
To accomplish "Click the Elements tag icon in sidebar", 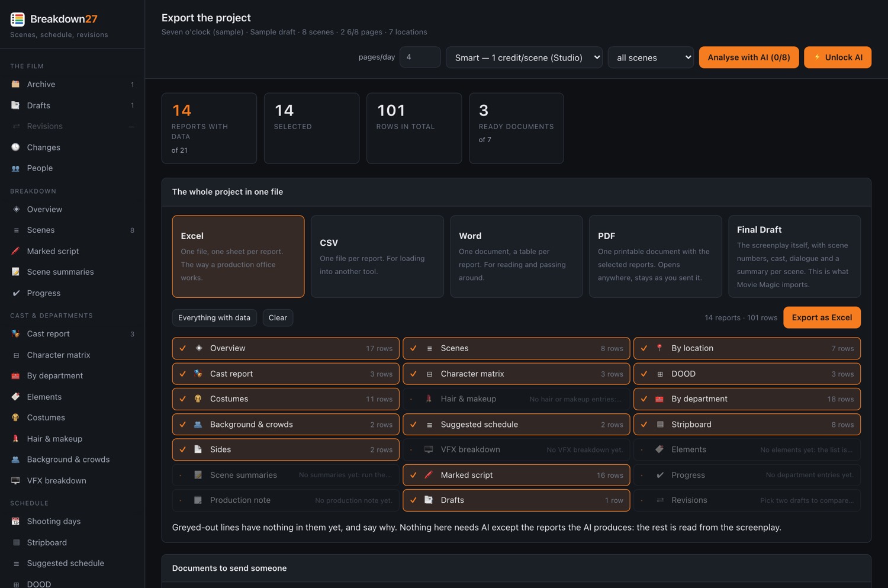I will point(16,397).
